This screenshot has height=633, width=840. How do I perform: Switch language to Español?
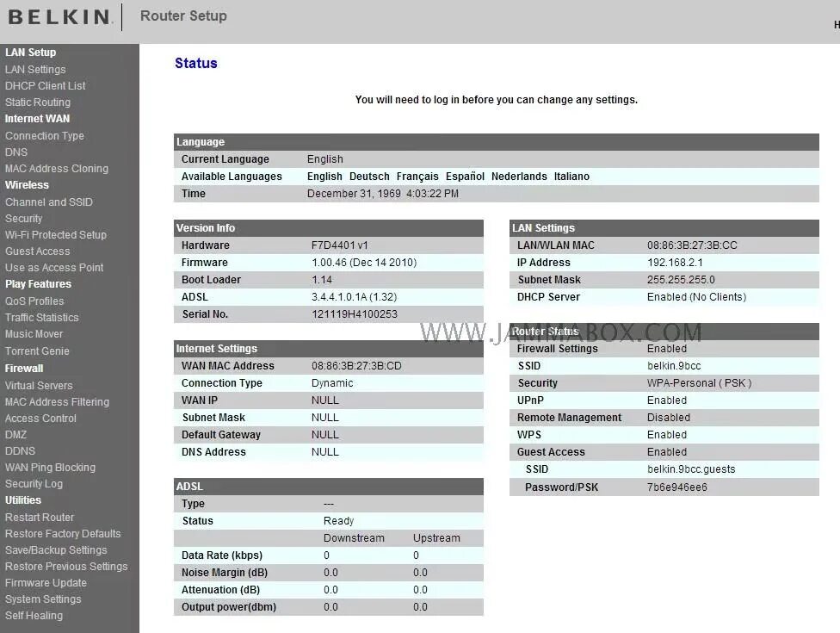465,177
